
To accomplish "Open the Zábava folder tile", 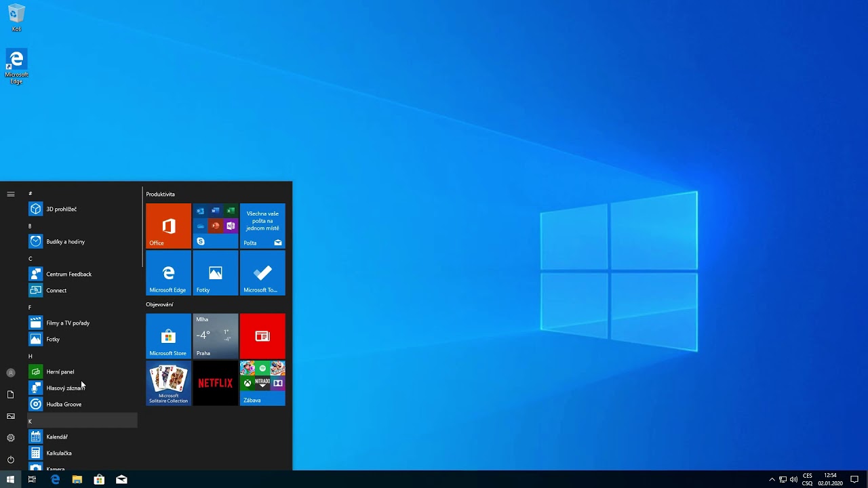I will tap(262, 383).
